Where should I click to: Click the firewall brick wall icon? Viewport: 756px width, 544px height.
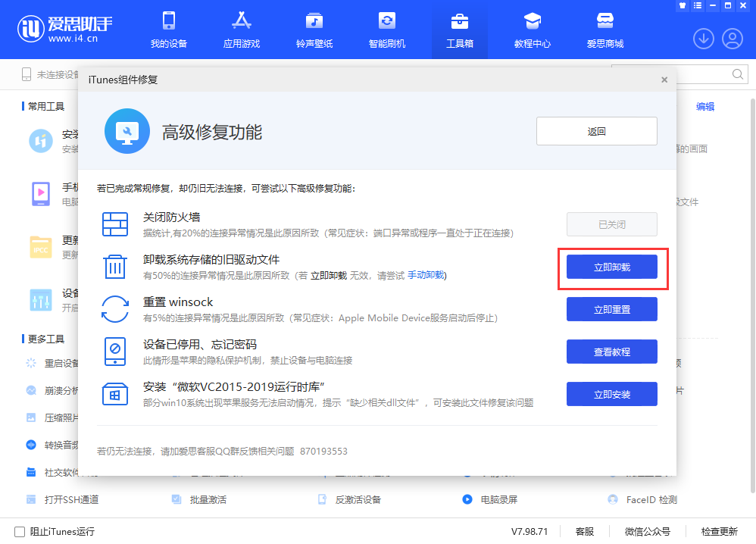tap(115, 225)
